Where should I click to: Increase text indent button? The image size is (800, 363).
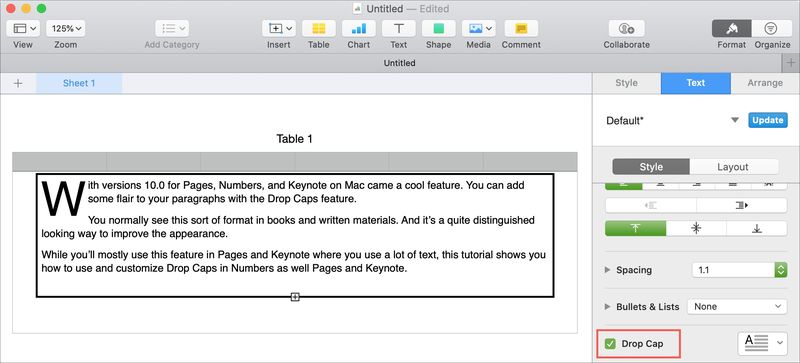click(x=741, y=205)
